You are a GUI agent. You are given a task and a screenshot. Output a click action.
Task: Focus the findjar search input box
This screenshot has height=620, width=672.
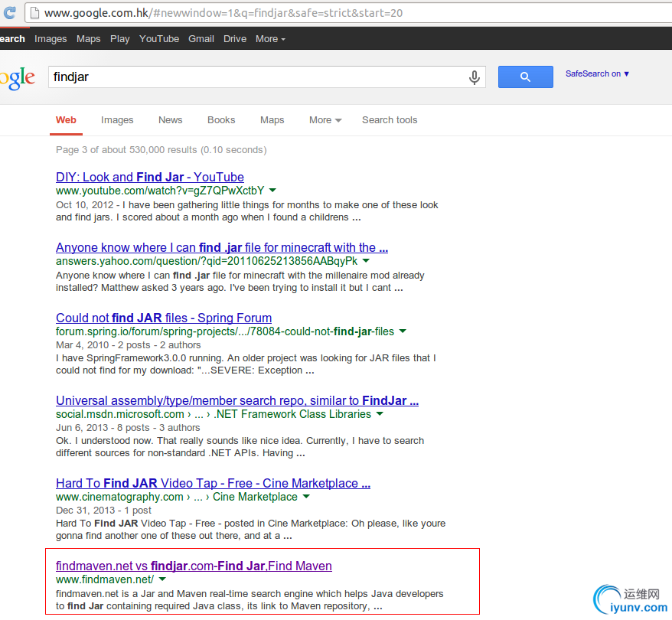[266, 77]
